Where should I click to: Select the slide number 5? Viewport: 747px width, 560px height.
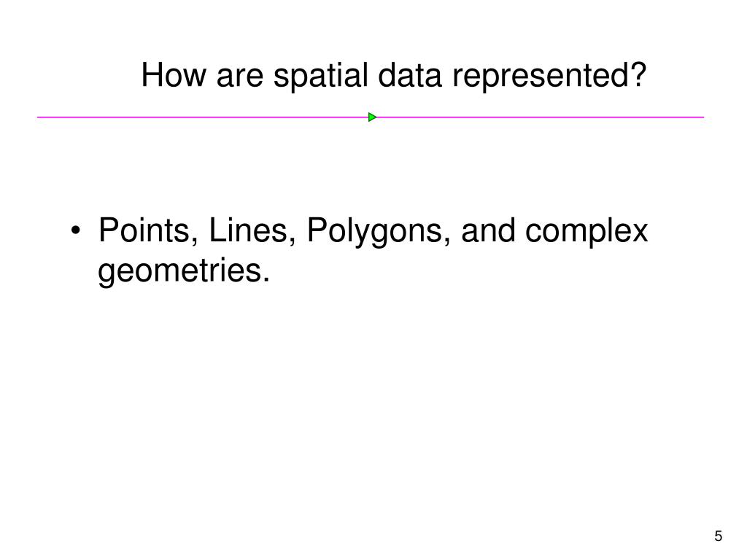(719, 536)
